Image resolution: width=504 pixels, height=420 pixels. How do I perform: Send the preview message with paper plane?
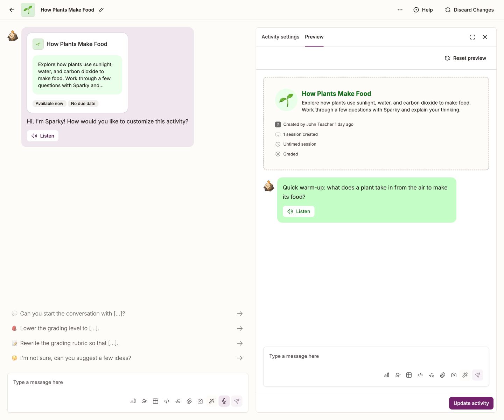(477, 375)
